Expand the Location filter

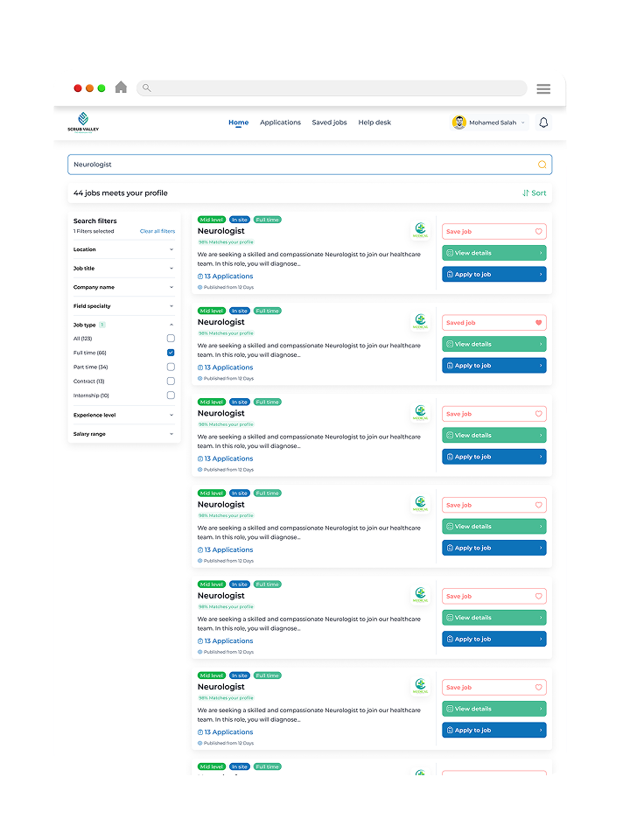tap(122, 249)
